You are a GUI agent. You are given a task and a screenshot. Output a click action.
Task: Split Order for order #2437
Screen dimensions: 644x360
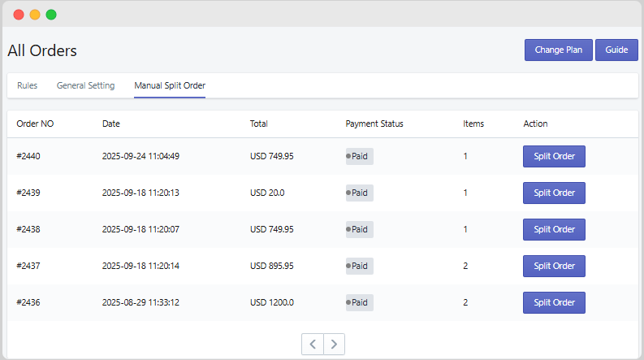pyautogui.click(x=554, y=266)
